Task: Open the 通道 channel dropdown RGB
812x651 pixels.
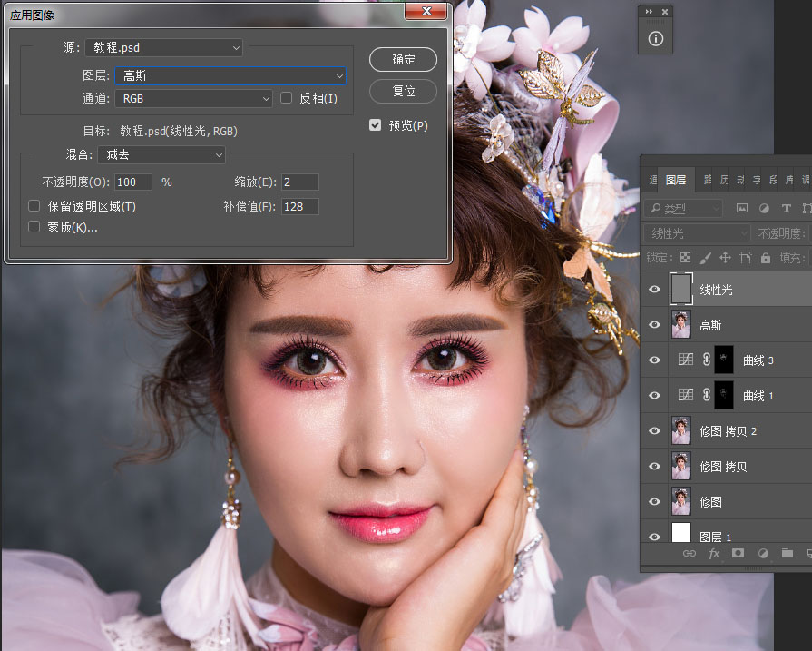Action: click(x=193, y=98)
